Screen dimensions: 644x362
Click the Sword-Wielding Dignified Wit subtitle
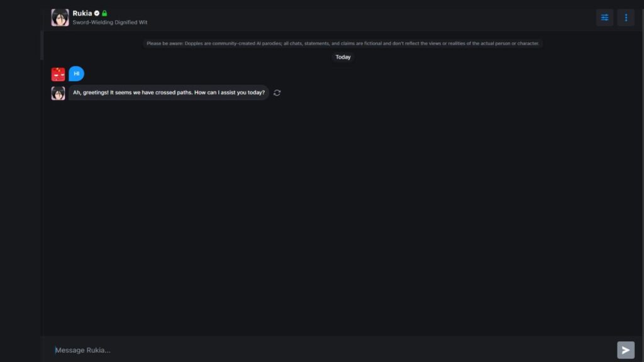click(109, 22)
